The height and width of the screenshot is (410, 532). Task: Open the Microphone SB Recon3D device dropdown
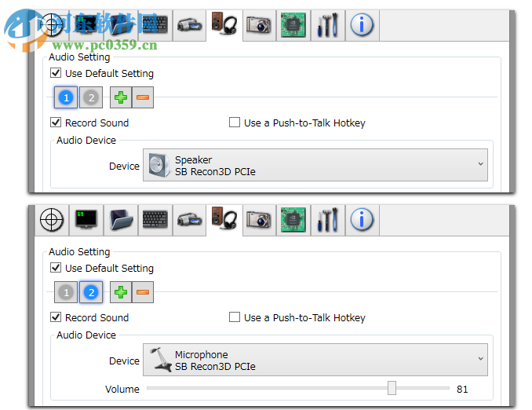click(315, 360)
